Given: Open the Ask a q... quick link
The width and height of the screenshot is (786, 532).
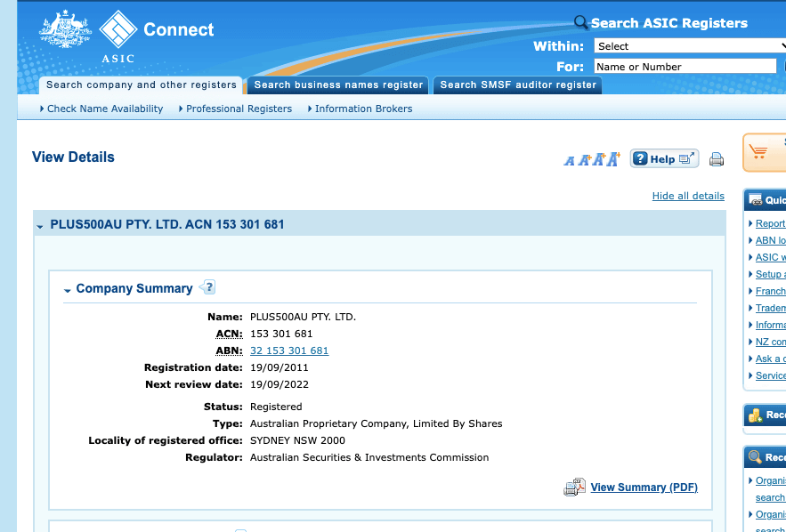Looking at the screenshot, I should [x=771, y=359].
